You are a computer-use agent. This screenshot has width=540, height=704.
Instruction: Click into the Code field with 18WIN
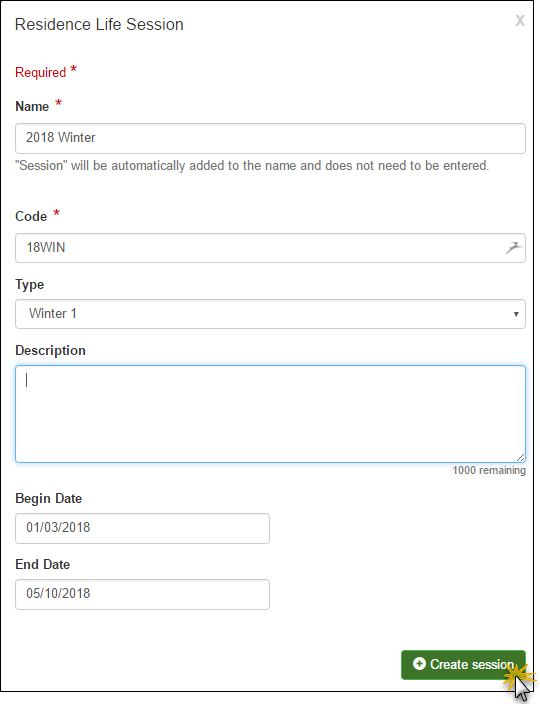(270, 248)
